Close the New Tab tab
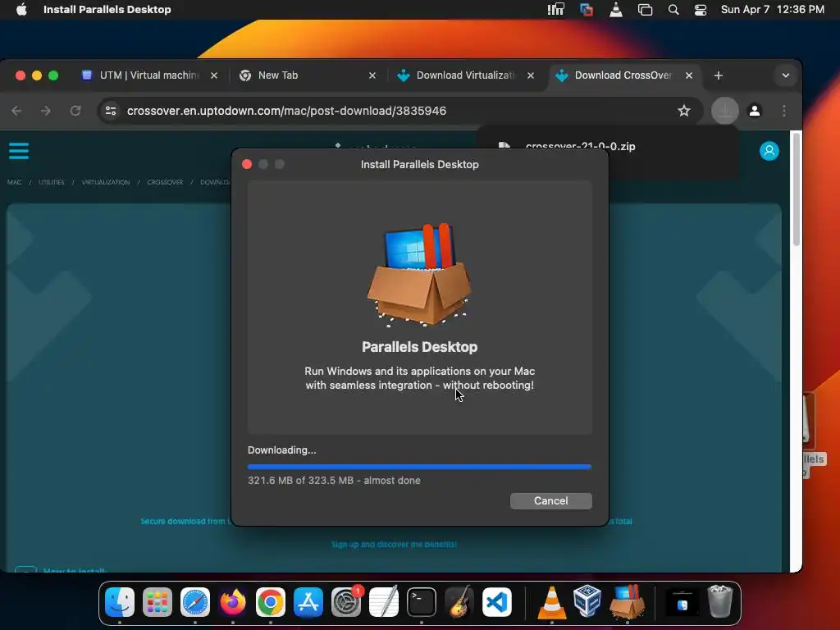This screenshot has height=630, width=840. click(372, 75)
